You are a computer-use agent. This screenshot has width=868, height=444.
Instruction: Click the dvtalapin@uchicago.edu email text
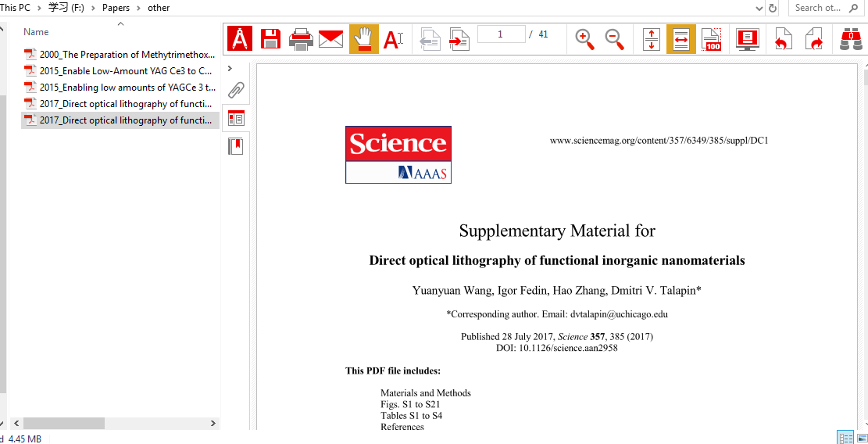tap(619, 314)
